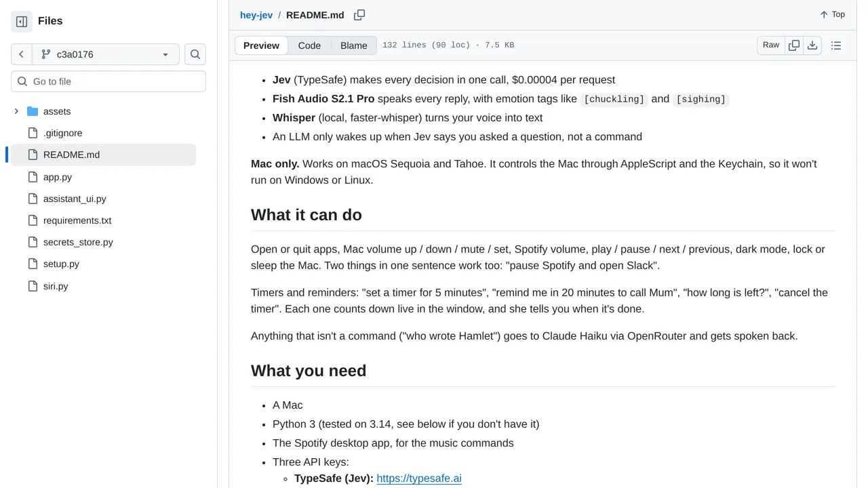Click the bold 'Mac only.' text
The image size is (868, 488).
[275, 164]
